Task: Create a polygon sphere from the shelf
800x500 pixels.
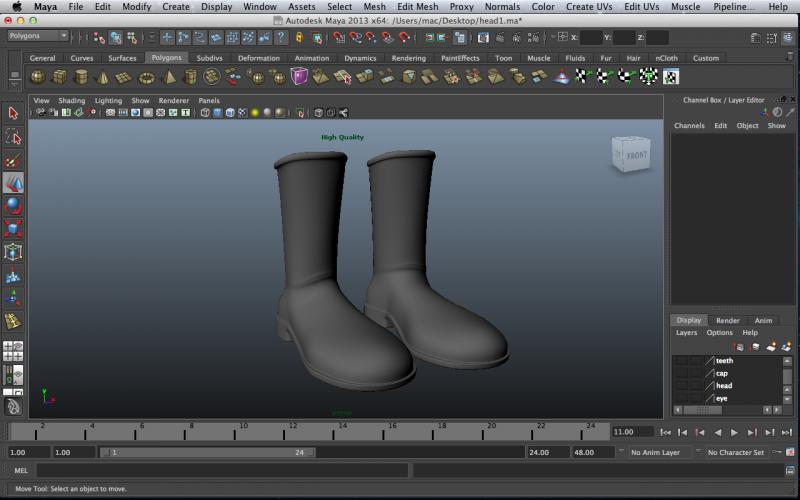Action: (x=37, y=77)
